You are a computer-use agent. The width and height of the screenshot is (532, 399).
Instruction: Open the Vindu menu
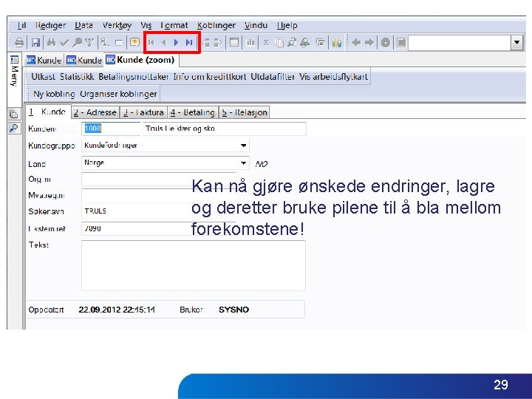pyautogui.click(x=256, y=25)
